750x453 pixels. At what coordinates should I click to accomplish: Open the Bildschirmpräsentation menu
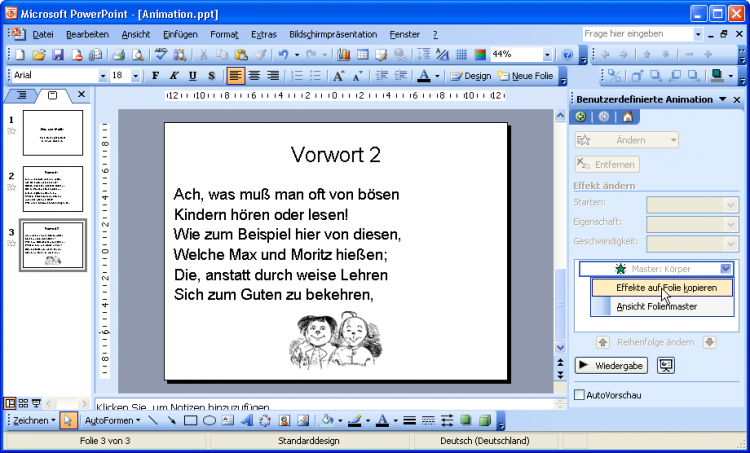(x=333, y=35)
